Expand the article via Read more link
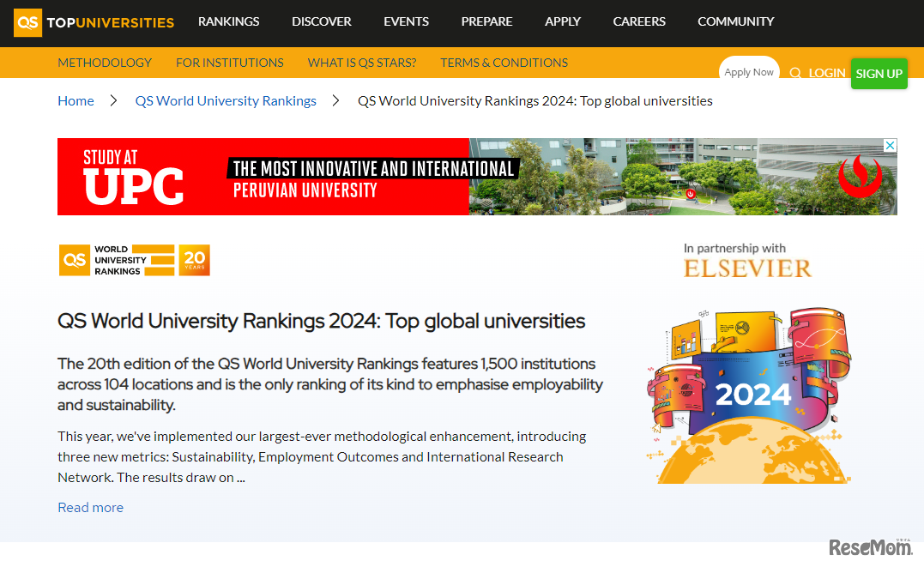Screen dimensions: 924x567 click(90, 507)
